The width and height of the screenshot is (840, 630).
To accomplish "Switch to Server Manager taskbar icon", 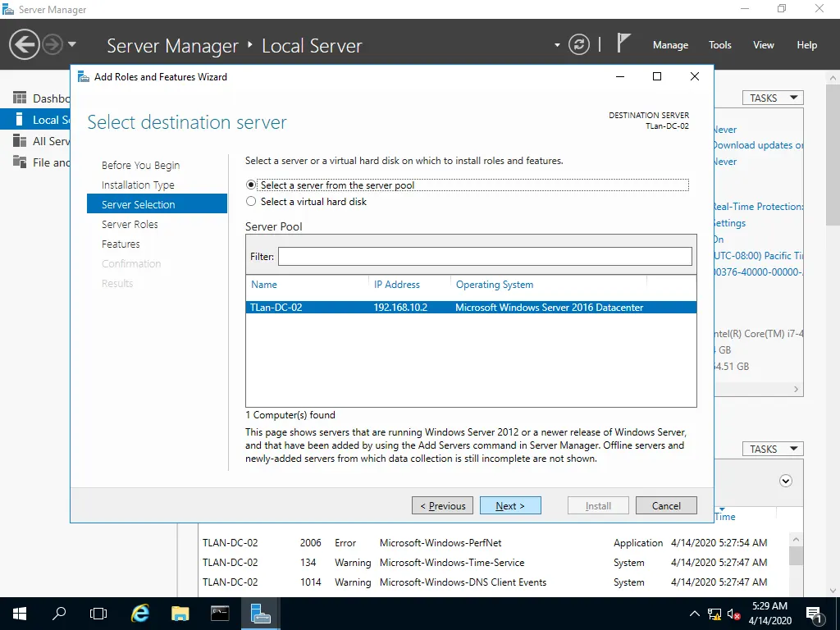I will [x=260, y=614].
